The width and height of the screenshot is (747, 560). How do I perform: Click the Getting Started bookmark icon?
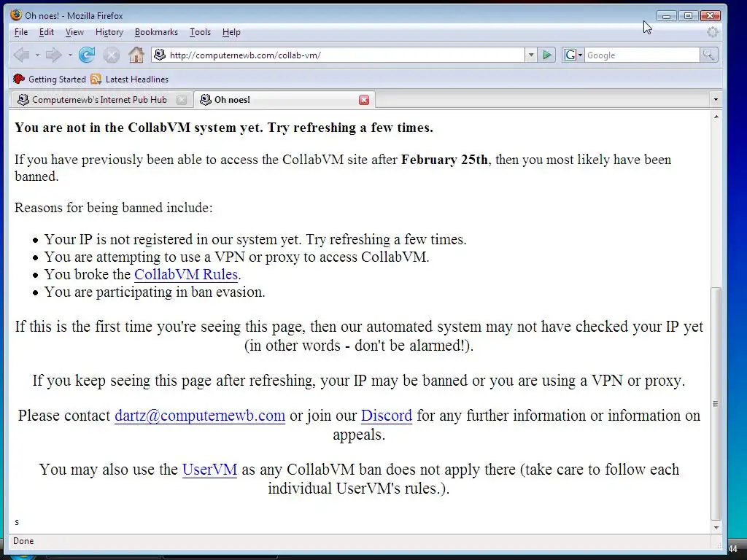(x=18, y=79)
